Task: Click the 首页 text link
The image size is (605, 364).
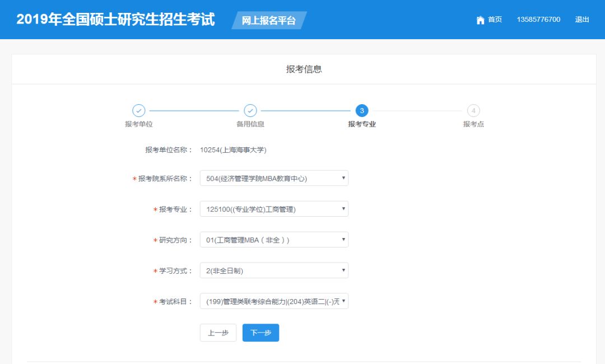Action: [x=495, y=20]
